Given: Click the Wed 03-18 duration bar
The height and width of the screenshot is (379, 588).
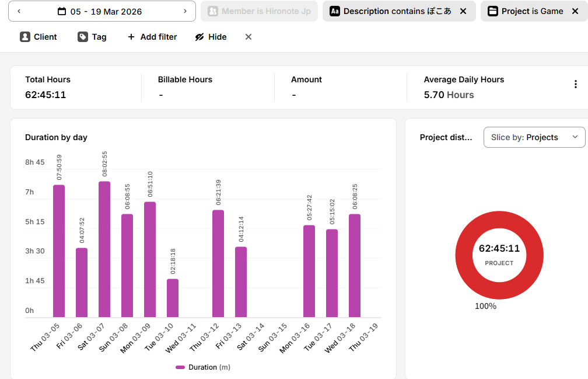Looking at the screenshot, I should pos(355,266).
